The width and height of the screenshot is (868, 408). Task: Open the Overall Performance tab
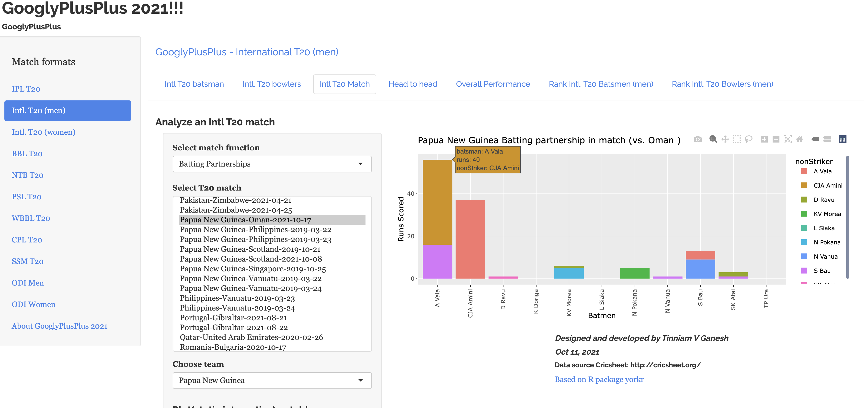click(493, 84)
